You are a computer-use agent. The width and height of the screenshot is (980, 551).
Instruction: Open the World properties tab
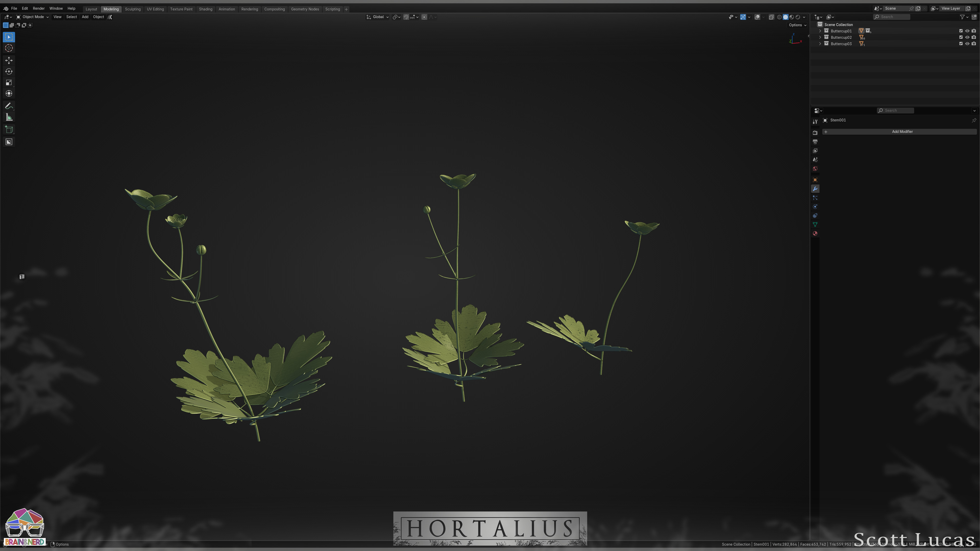point(815,169)
